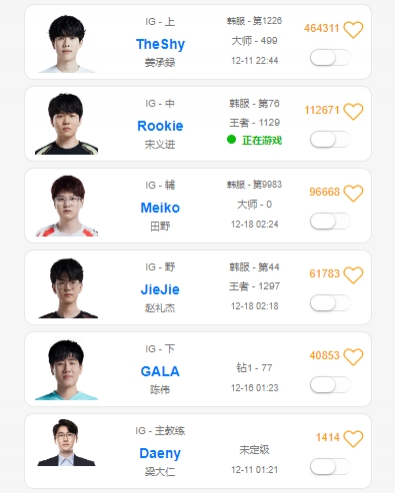This screenshot has width=395, height=493.
Task: Like TheShy with the heart icon
Action: 353,30
